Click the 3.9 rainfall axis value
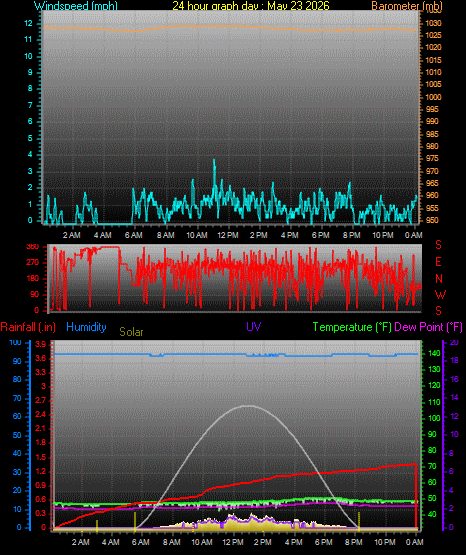The width and height of the screenshot is (466, 555). [41, 344]
